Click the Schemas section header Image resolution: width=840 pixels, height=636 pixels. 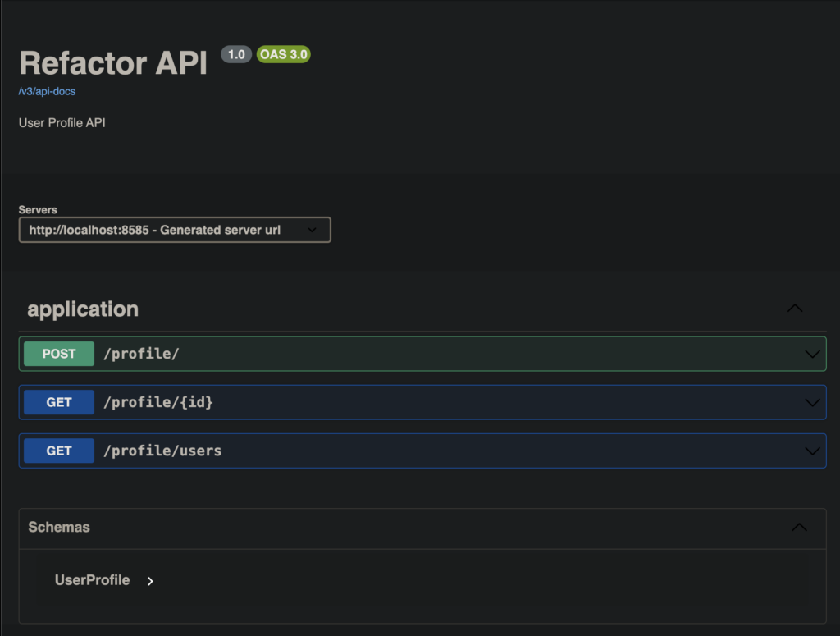tap(59, 527)
